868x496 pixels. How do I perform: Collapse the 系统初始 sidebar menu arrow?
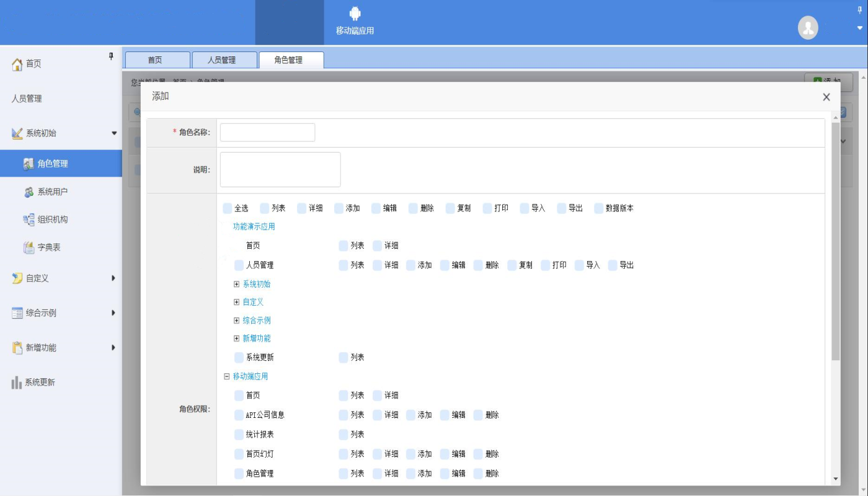coord(114,133)
